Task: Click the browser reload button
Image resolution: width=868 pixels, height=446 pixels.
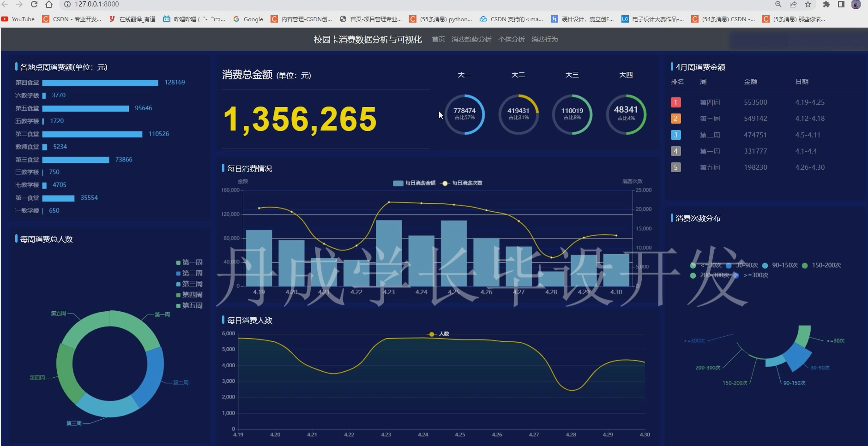Action: point(34,4)
